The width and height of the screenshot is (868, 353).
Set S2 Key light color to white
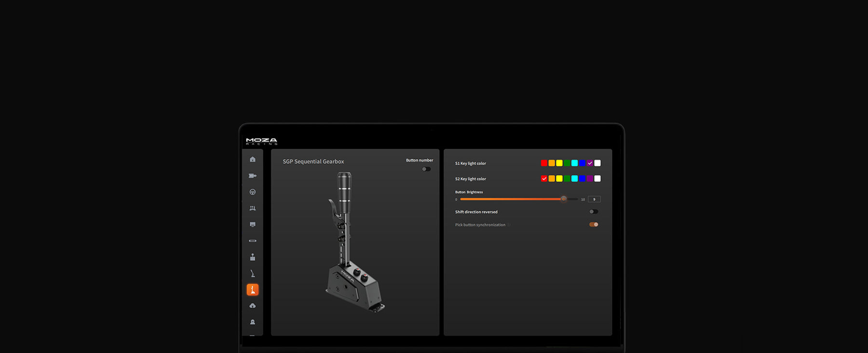click(597, 179)
